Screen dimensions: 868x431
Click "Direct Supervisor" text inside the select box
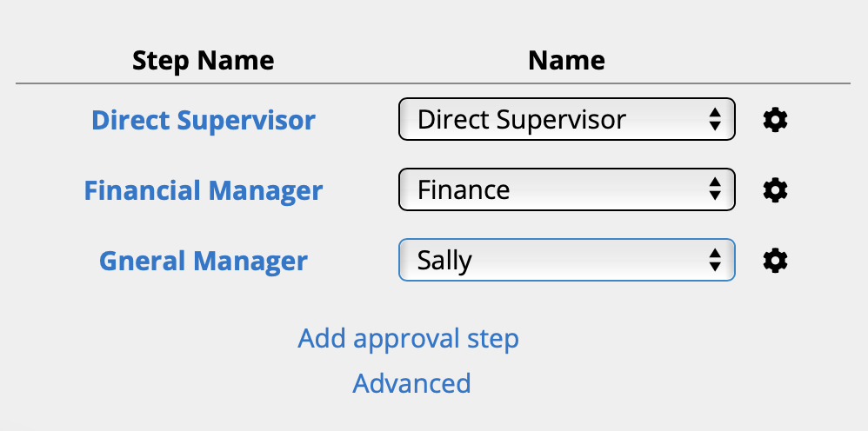(x=521, y=120)
